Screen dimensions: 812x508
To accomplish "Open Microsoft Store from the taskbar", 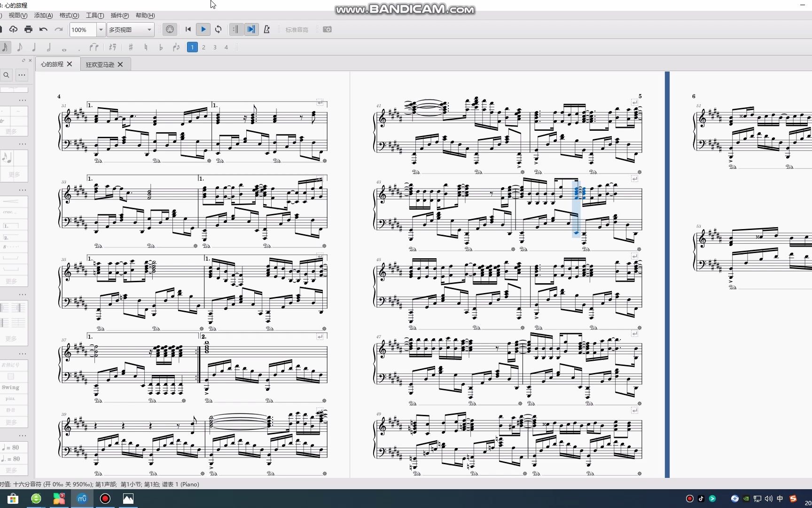I will coord(13,499).
